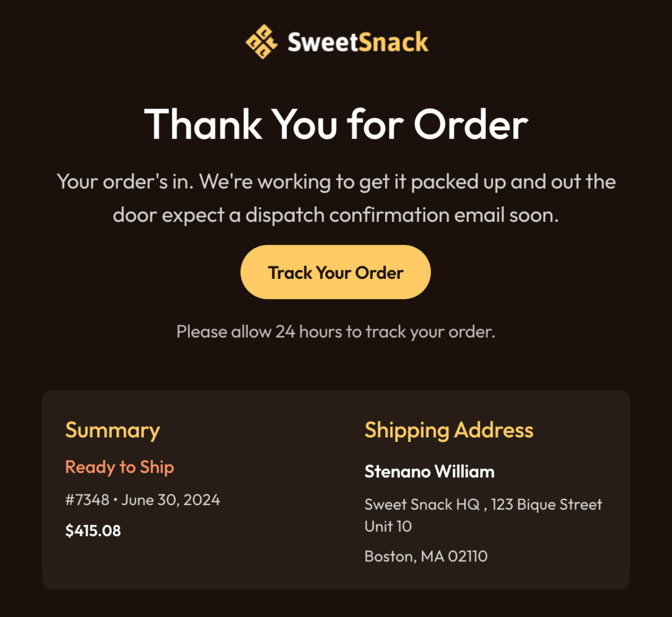The height and width of the screenshot is (617, 672).
Task: Click recipient name Stenano William
Action: pos(429,472)
